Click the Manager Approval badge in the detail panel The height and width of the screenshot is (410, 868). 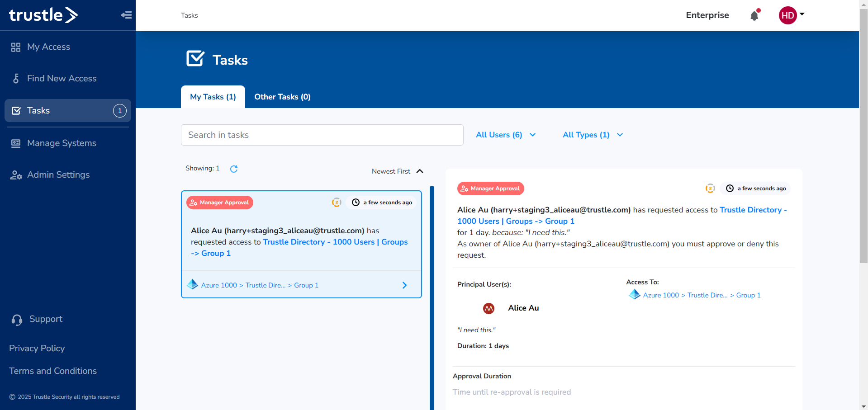click(x=491, y=189)
